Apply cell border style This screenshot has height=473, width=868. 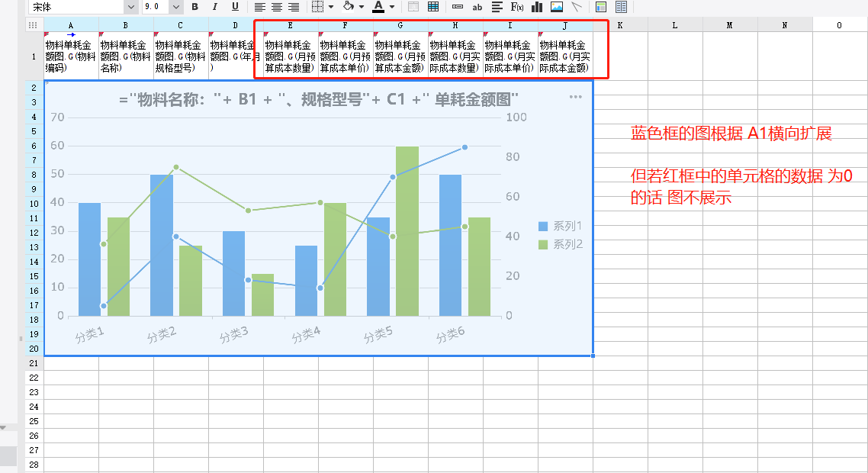(317, 7)
